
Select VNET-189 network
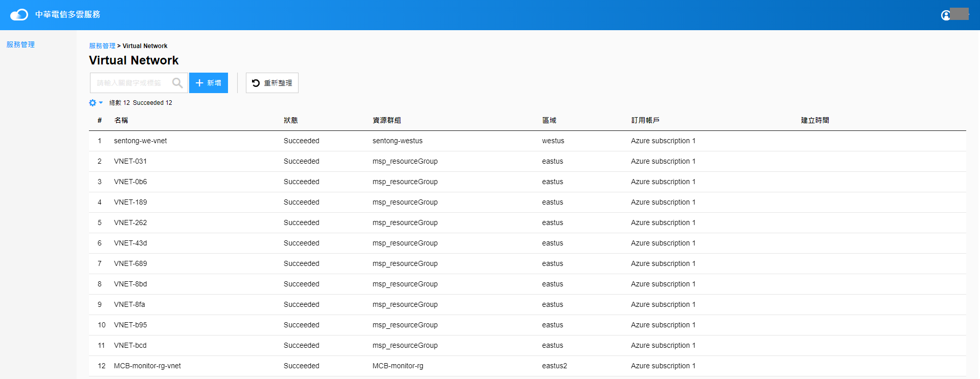tap(130, 202)
